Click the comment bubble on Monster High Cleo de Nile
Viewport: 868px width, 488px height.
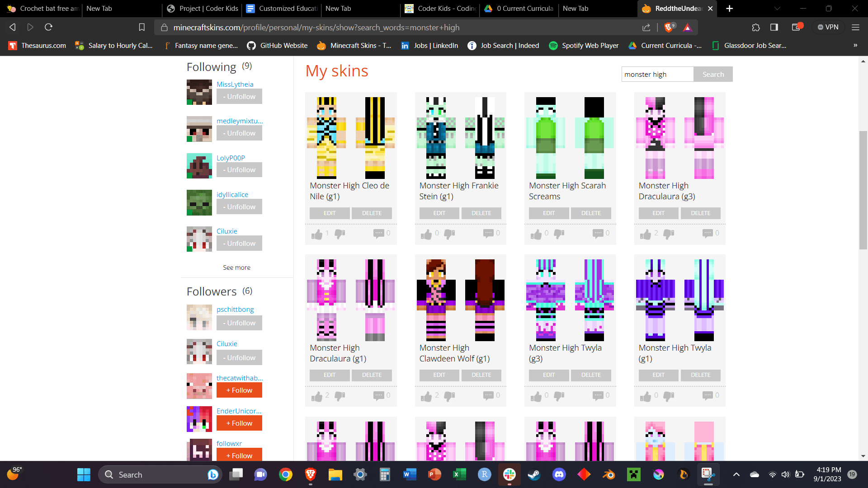click(x=378, y=233)
